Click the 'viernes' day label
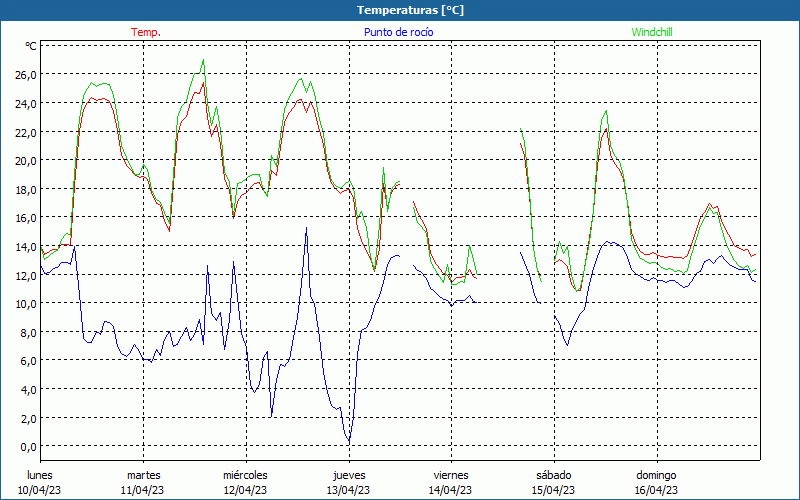This screenshot has width=800, height=500. pyautogui.click(x=451, y=475)
